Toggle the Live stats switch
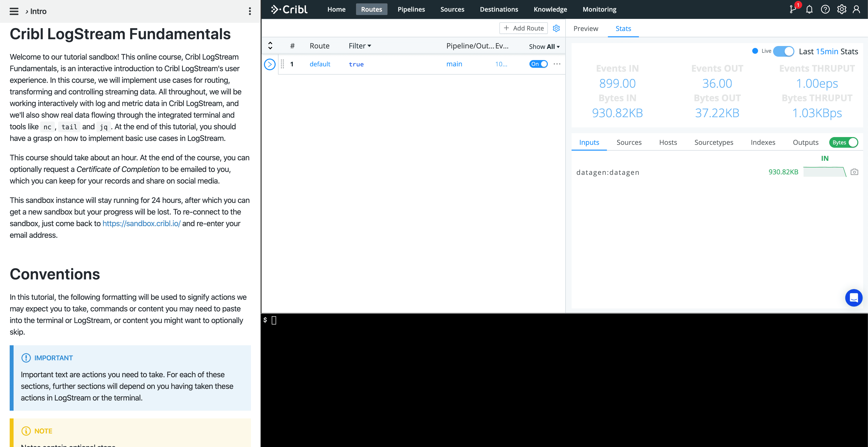This screenshot has height=447, width=868. coord(784,51)
